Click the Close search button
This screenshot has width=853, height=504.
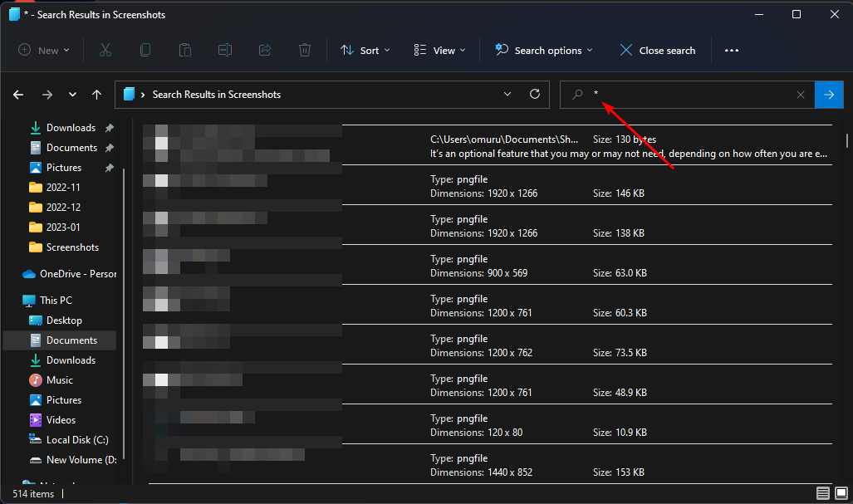click(x=657, y=51)
